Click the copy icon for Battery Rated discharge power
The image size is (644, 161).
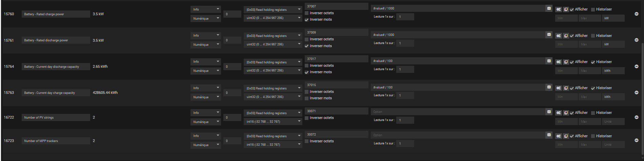click(x=566, y=36)
